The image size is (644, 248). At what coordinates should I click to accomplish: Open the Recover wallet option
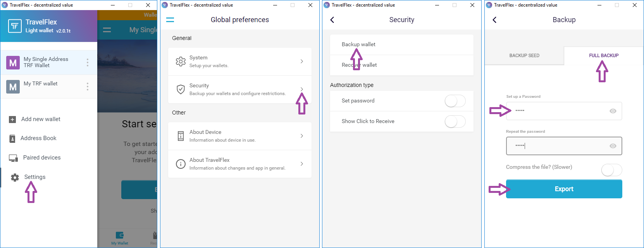click(402, 65)
